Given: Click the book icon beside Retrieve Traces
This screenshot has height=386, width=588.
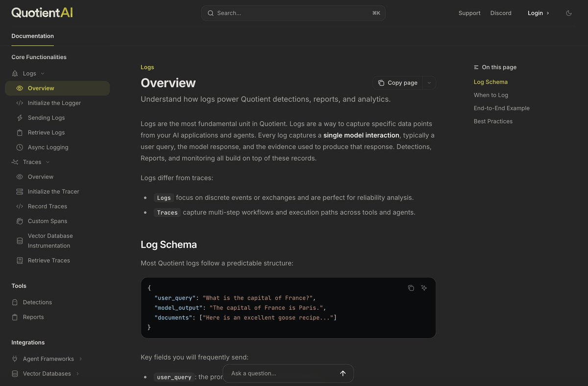Looking at the screenshot, I should pos(20,260).
